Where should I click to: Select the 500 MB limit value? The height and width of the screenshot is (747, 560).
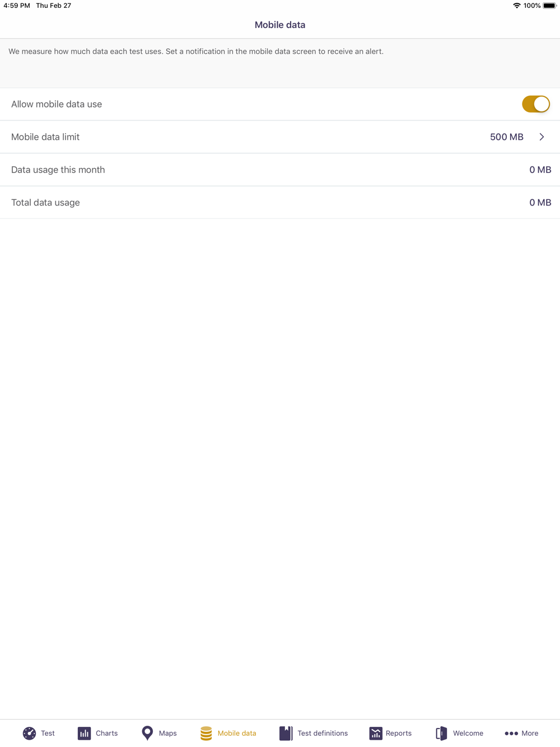pyautogui.click(x=507, y=137)
